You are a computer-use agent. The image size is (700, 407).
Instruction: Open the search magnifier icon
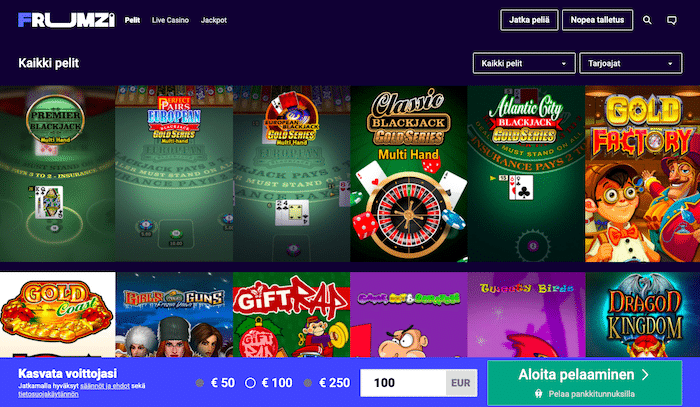pos(647,20)
